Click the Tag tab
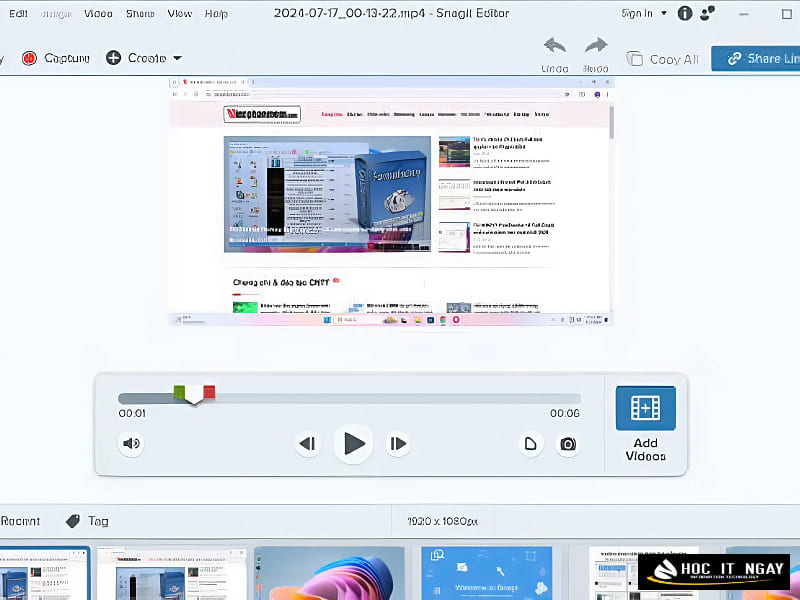Screen dimensions: 800x600 (x=87, y=521)
